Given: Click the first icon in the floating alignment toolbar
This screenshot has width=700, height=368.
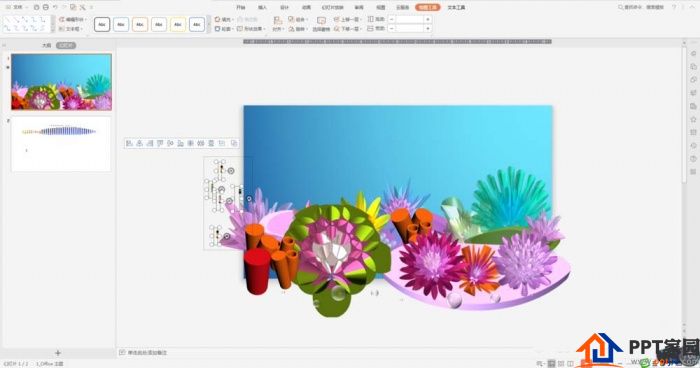Looking at the screenshot, I should point(129,143).
